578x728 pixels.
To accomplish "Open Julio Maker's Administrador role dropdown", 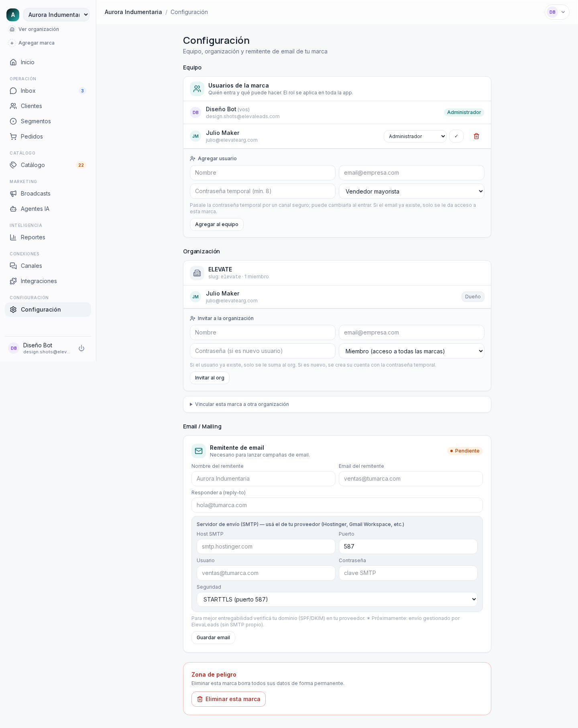I will point(415,136).
